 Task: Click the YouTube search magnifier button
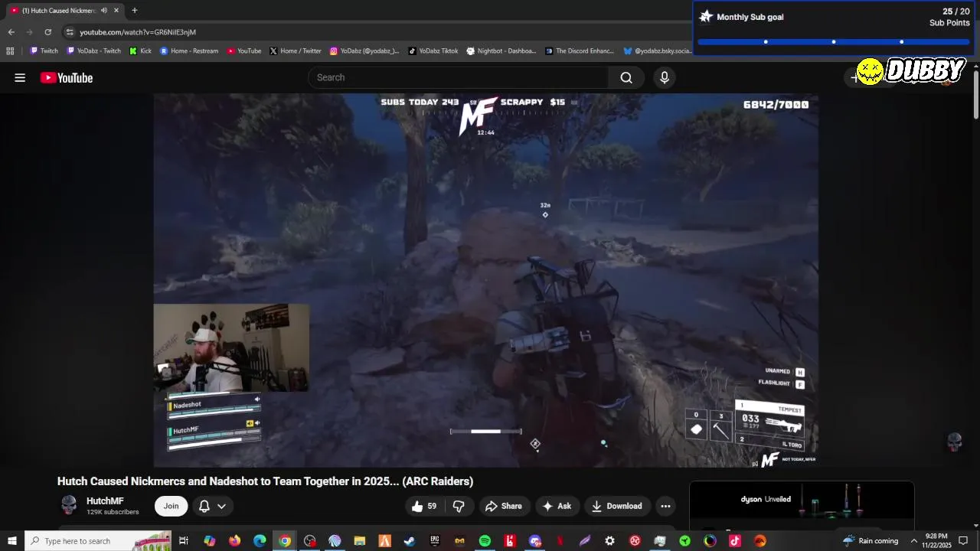tap(626, 77)
